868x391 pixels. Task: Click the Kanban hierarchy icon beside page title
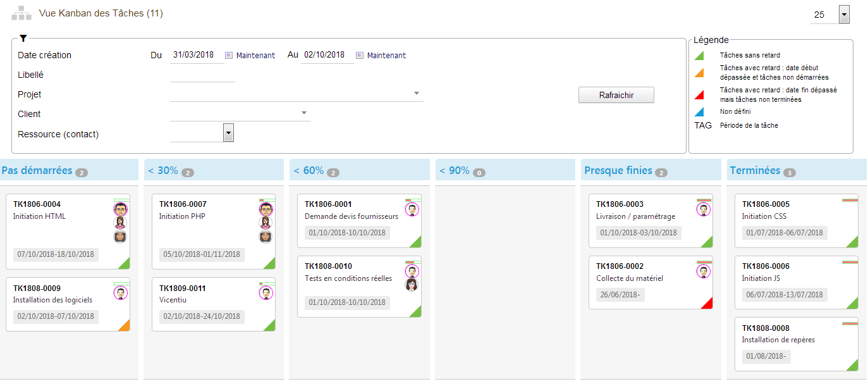pyautogui.click(x=21, y=14)
